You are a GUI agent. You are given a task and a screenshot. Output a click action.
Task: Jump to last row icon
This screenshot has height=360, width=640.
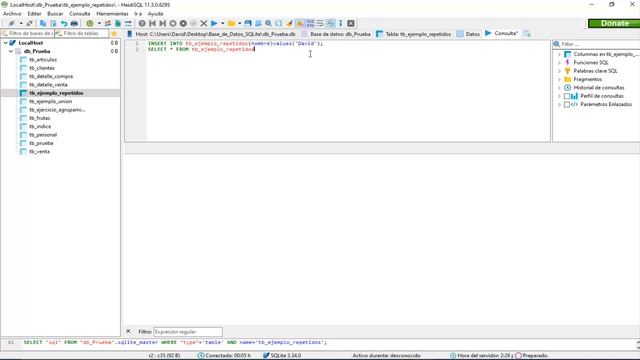162,24
